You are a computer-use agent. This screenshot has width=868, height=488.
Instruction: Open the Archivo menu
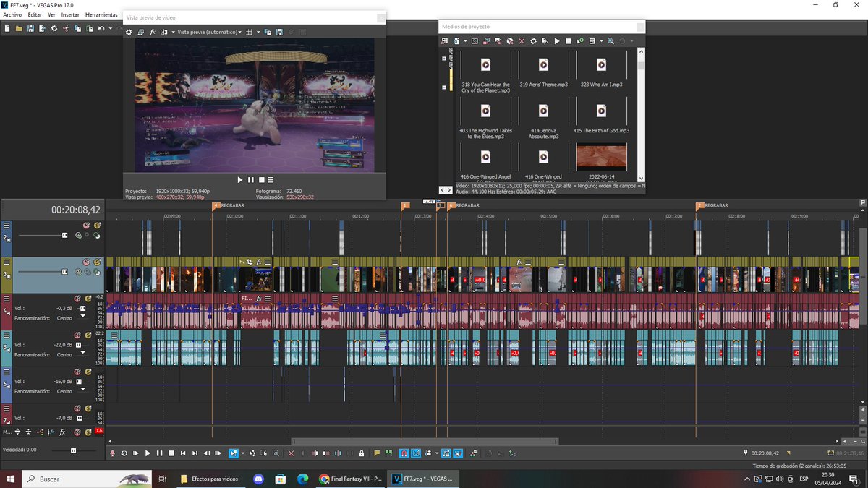click(12, 14)
